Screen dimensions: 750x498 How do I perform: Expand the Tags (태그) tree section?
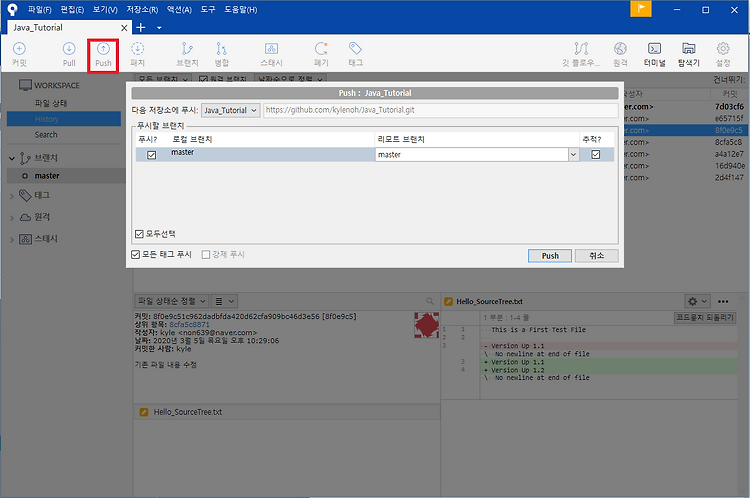click(x=12, y=196)
